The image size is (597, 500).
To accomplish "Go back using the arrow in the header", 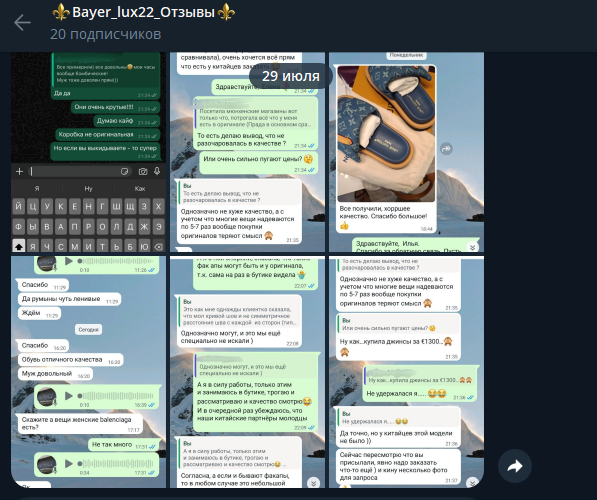I will (22, 23).
